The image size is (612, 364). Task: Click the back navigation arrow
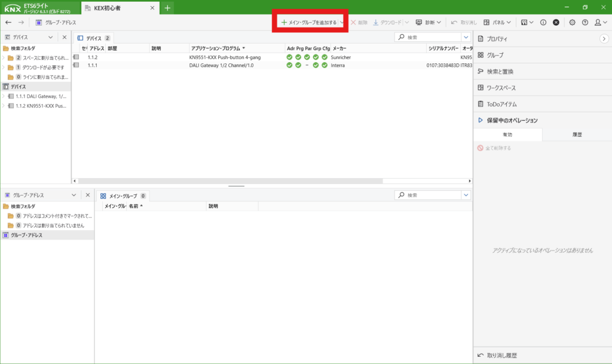[x=8, y=22]
